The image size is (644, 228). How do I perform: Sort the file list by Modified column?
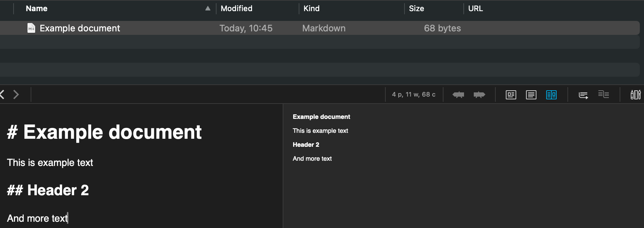point(236,8)
